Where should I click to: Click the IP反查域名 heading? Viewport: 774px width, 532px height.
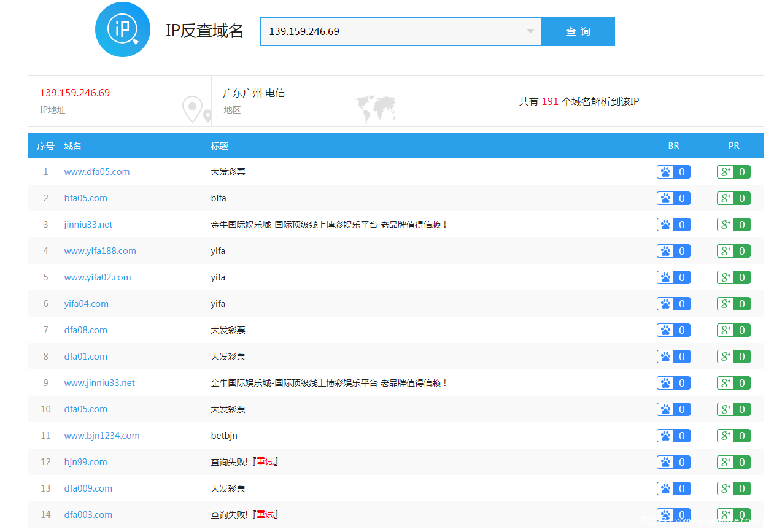coord(205,31)
